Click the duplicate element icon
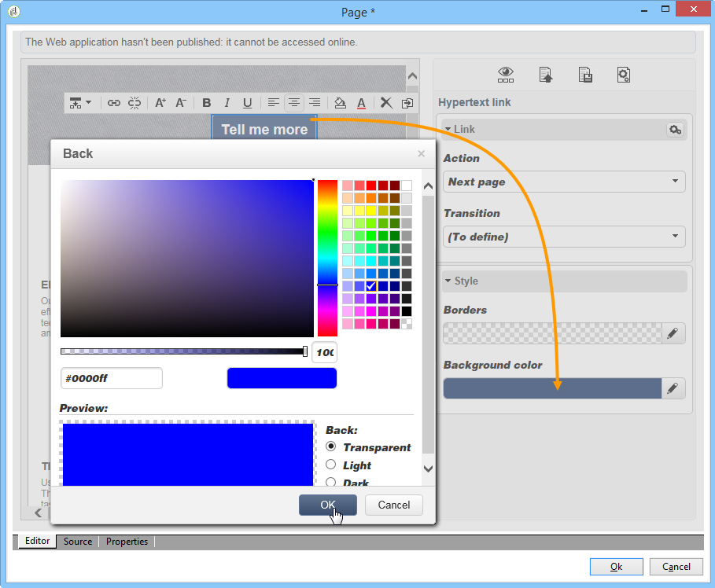 click(x=407, y=103)
